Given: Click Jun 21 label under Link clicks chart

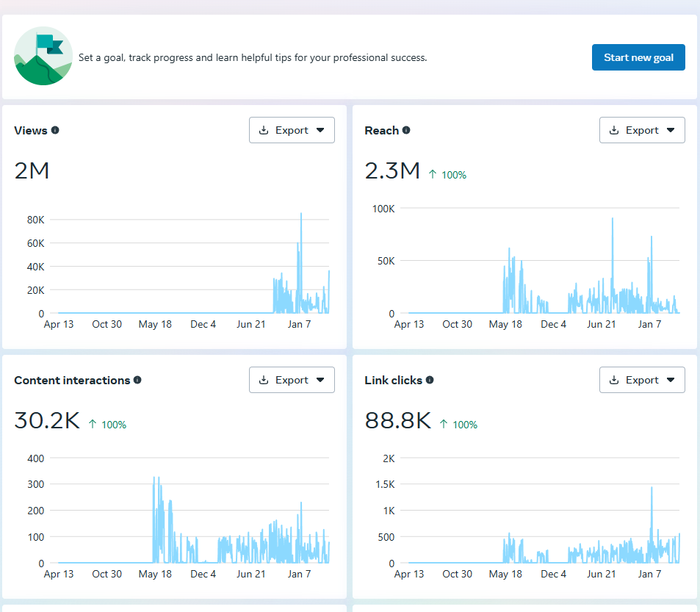Looking at the screenshot, I should pos(602,574).
